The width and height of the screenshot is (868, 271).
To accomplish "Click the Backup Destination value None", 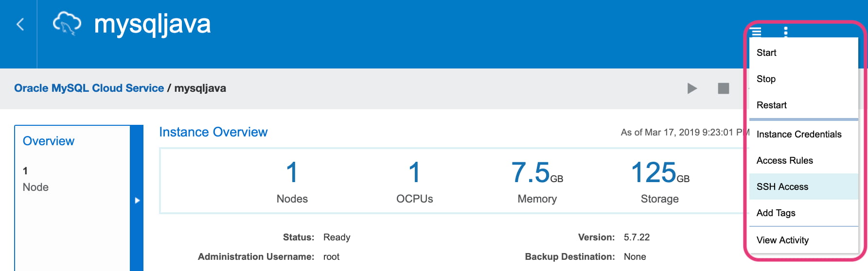I will coord(635,256).
